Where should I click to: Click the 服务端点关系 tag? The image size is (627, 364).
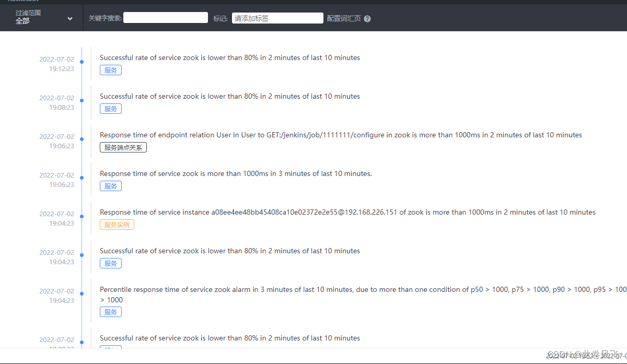coord(123,147)
